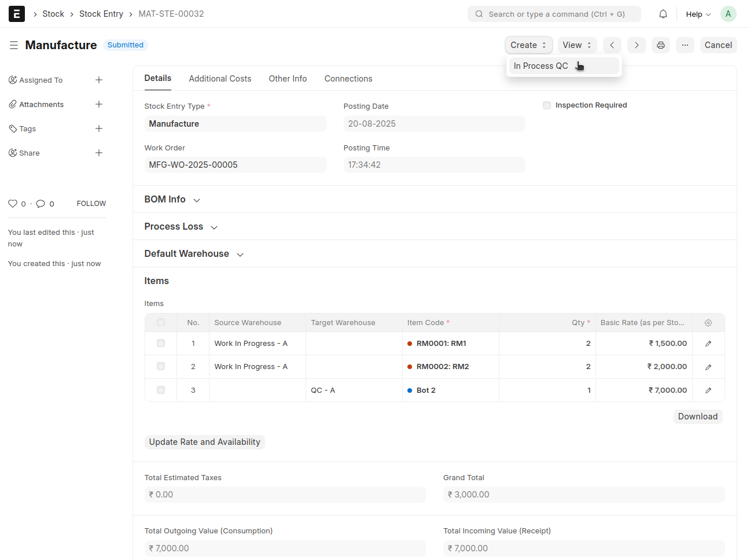This screenshot has width=750, height=560.
Task: Toggle sidebar with hamburger menu icon
Action: [x=14, y=45]
